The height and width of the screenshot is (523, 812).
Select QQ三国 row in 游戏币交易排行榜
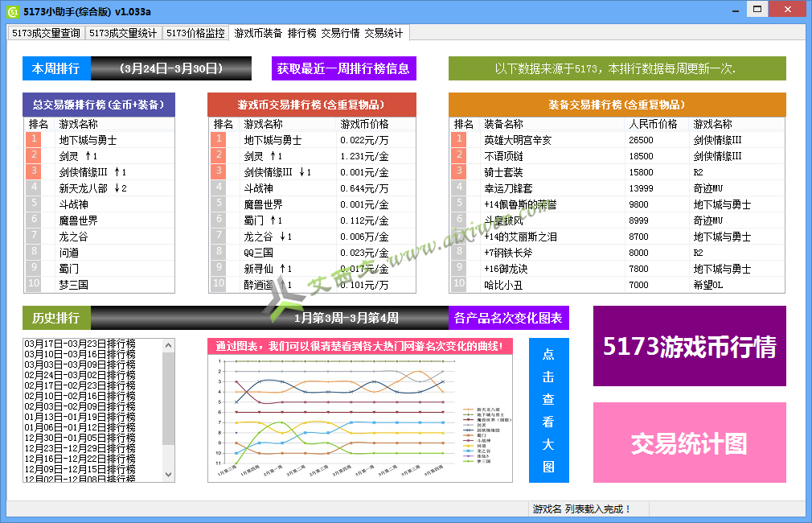click(x=312, y=253)
